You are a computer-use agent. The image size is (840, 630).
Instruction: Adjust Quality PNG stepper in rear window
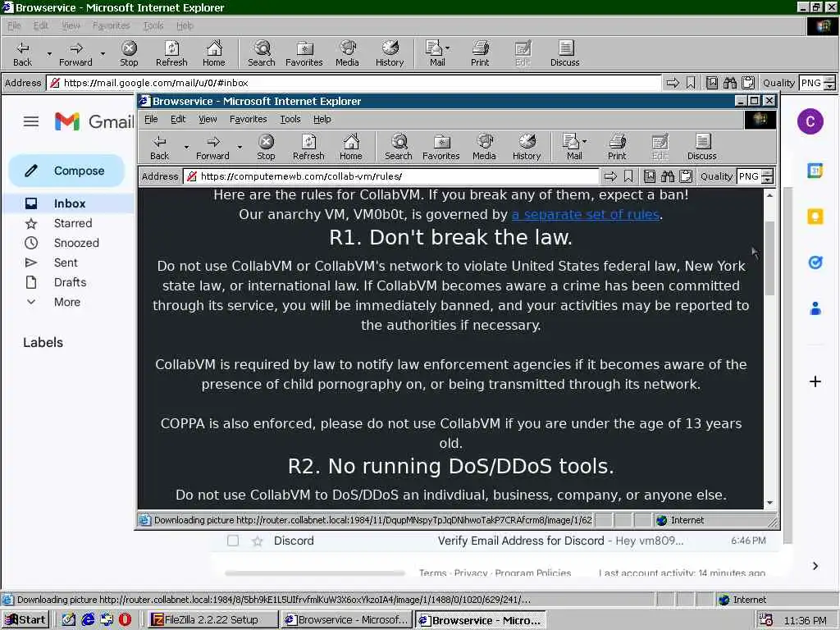pos(829,83)
